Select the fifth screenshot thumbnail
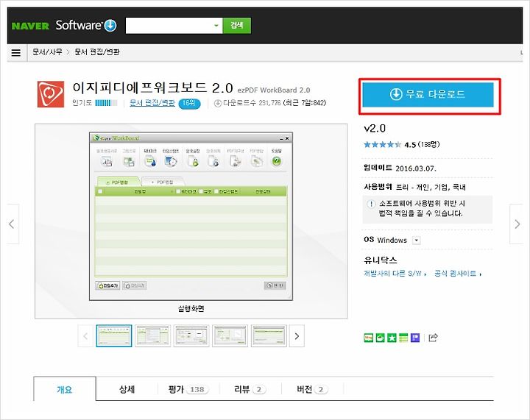Image resolution: width=530 pixels, height=420 pixels. click(x=269, y=336)
